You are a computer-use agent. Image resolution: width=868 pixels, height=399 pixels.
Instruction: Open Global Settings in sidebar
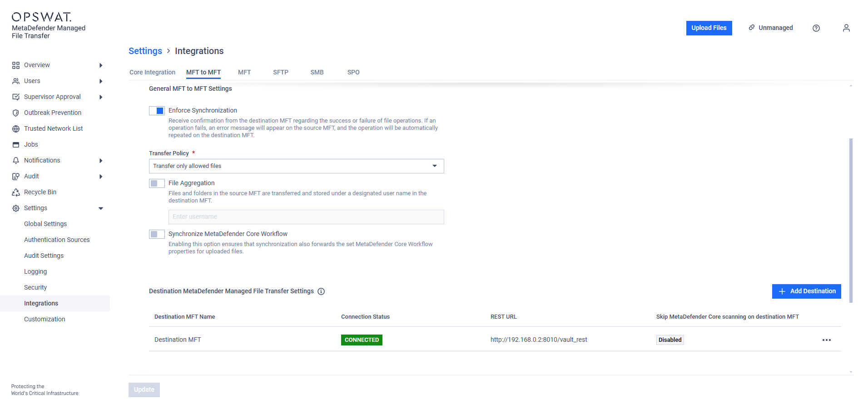45,224
